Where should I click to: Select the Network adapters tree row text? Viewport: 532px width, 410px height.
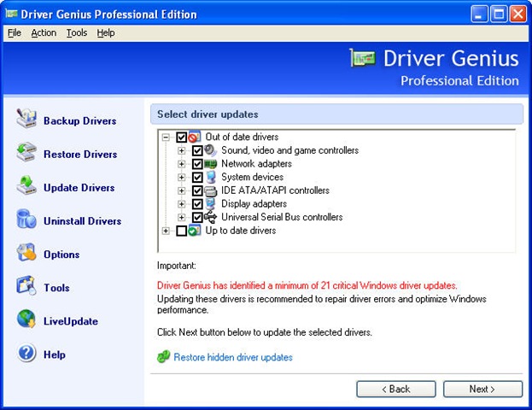pos(256,164)
